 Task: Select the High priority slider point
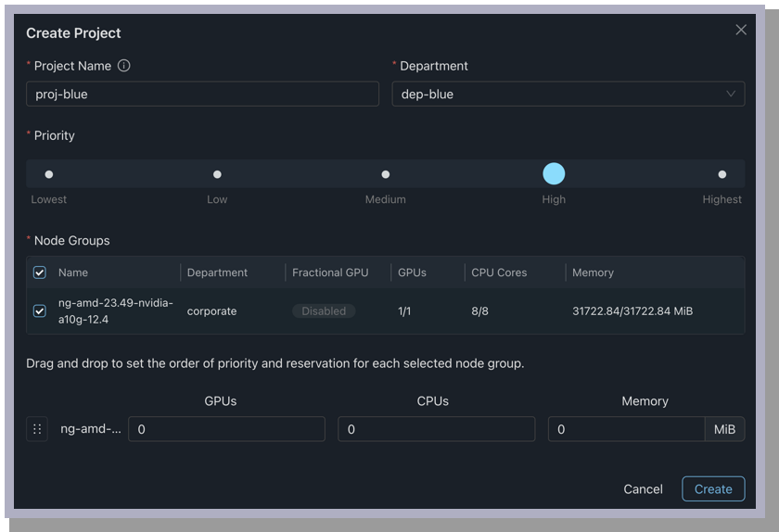click(x=554, y=174)
